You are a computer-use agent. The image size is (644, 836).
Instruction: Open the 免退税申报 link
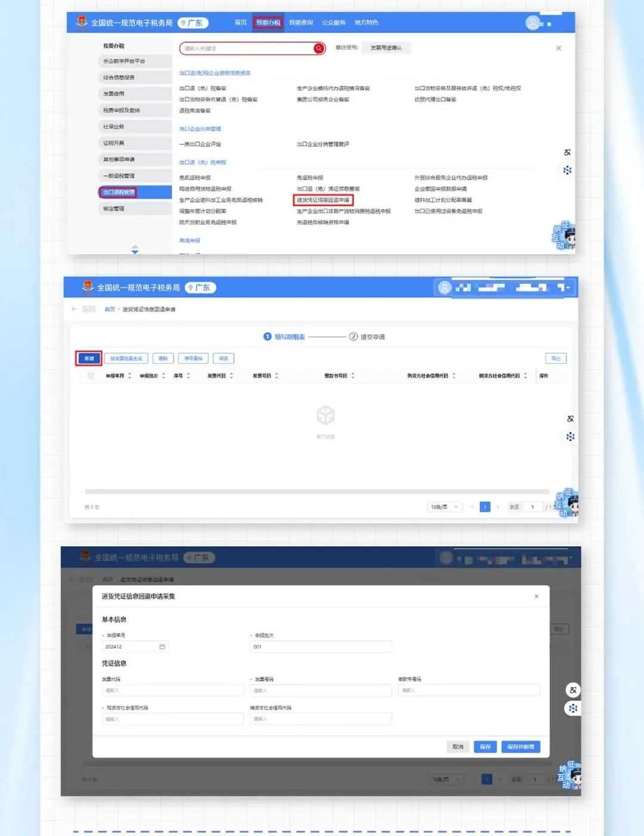310,178
